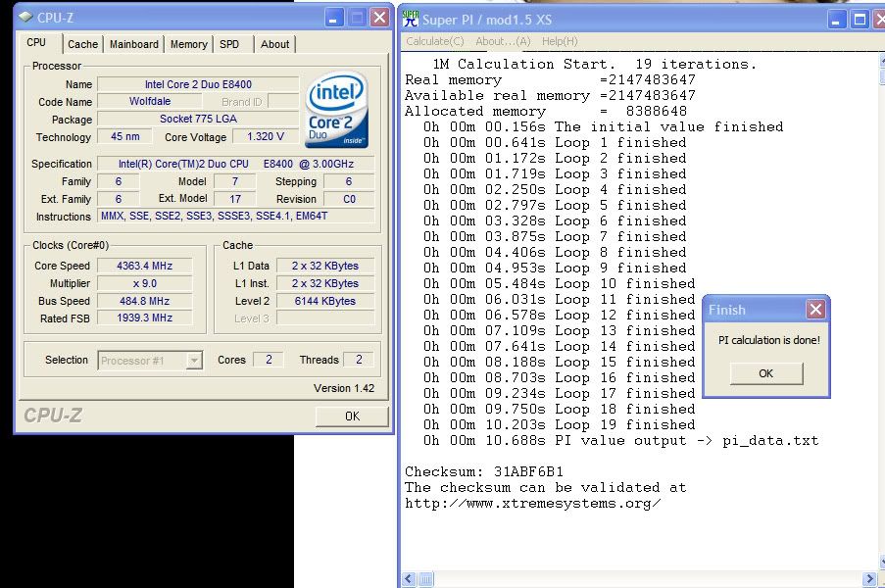Click the http://www.xtremesystems.org/ text
The image size is (885, 588).
tap(533, 504)
